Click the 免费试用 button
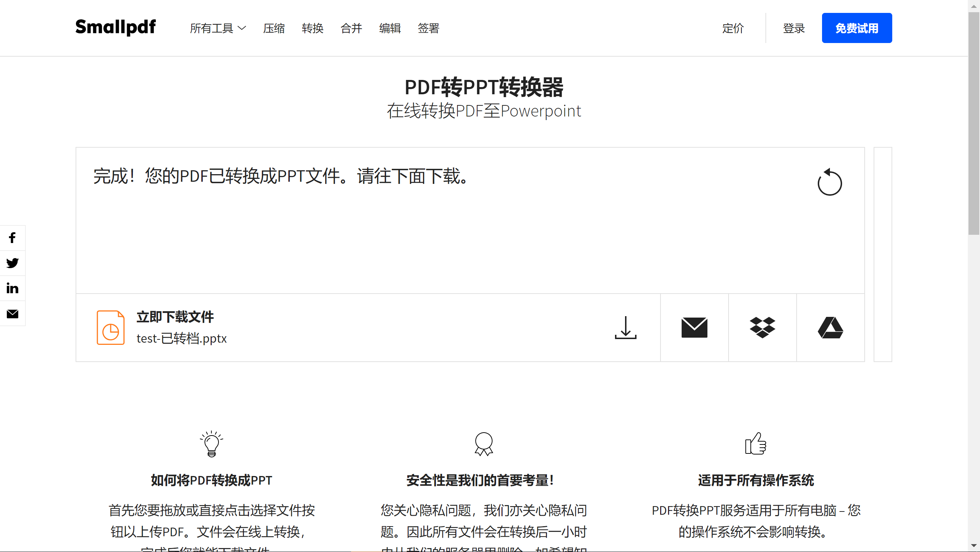 coord(857,28)
